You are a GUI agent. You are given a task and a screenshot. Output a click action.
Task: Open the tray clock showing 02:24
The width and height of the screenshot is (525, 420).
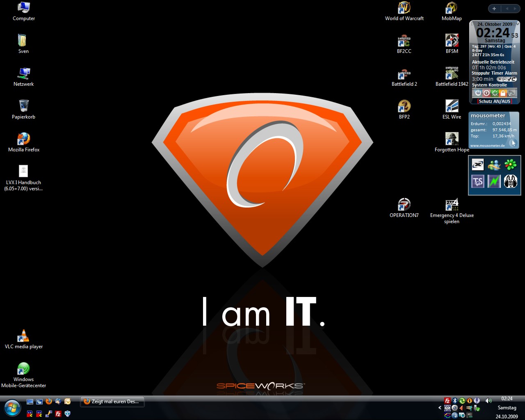507,399
